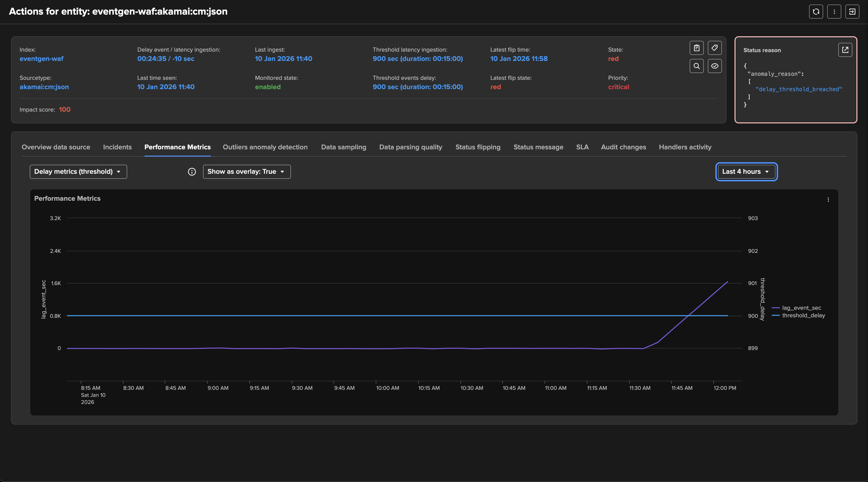Open the Outliers anomaly detection tab
Viewport: 868px width, 482px height.
[x=265, y=147]
